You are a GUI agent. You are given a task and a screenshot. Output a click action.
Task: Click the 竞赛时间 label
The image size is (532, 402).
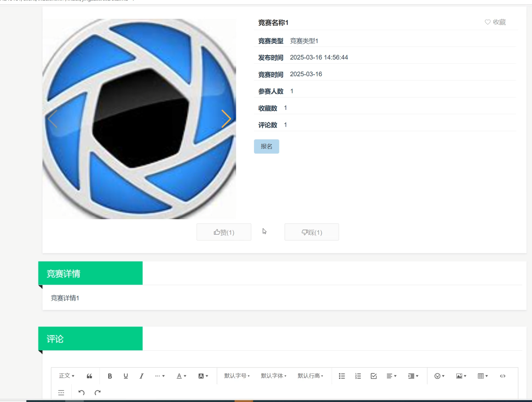pos(271,74)
